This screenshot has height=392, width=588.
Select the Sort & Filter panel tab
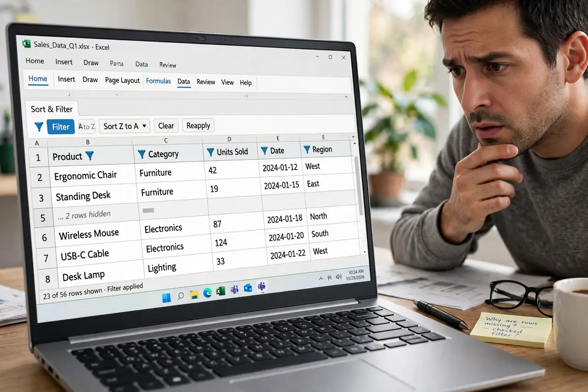click(51, 109)
